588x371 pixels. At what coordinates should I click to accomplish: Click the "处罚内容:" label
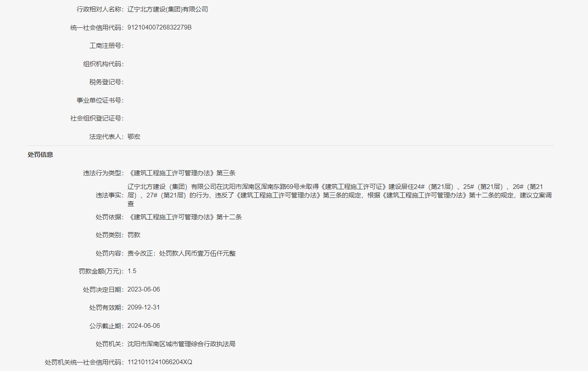click(110, 253)
